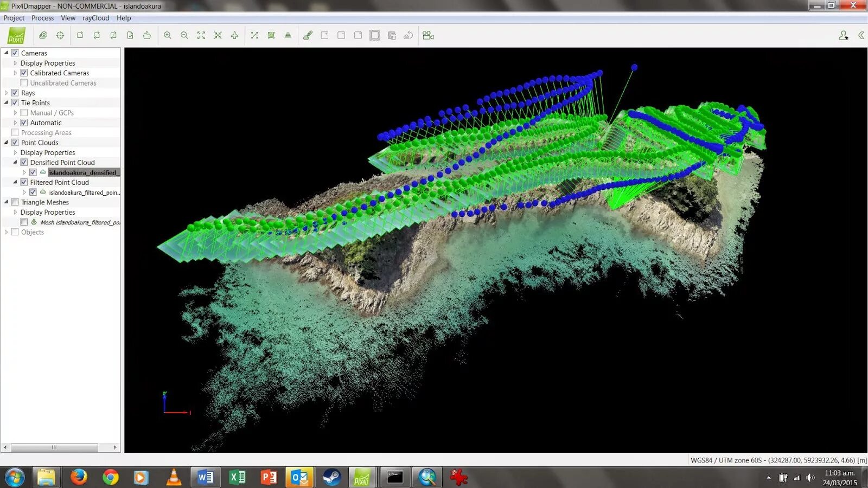Click the user account icon at top right
The width and height of the screenshot is (868, 488).
pyautogui.click(x=844, y=35)
